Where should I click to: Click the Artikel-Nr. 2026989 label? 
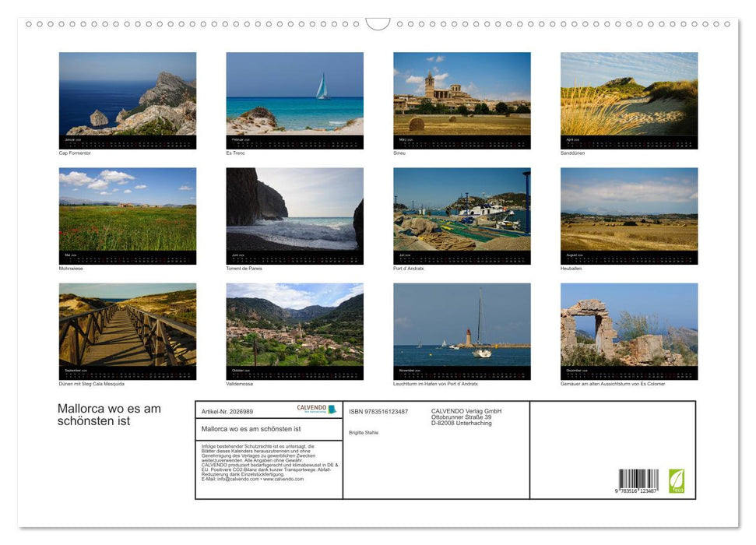click(228, 410)
